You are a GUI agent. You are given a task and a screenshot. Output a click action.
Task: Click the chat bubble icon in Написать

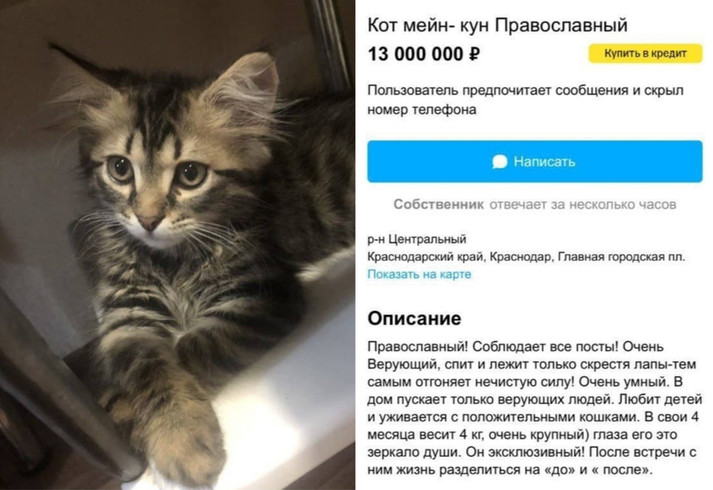click(x=499, y=161)
